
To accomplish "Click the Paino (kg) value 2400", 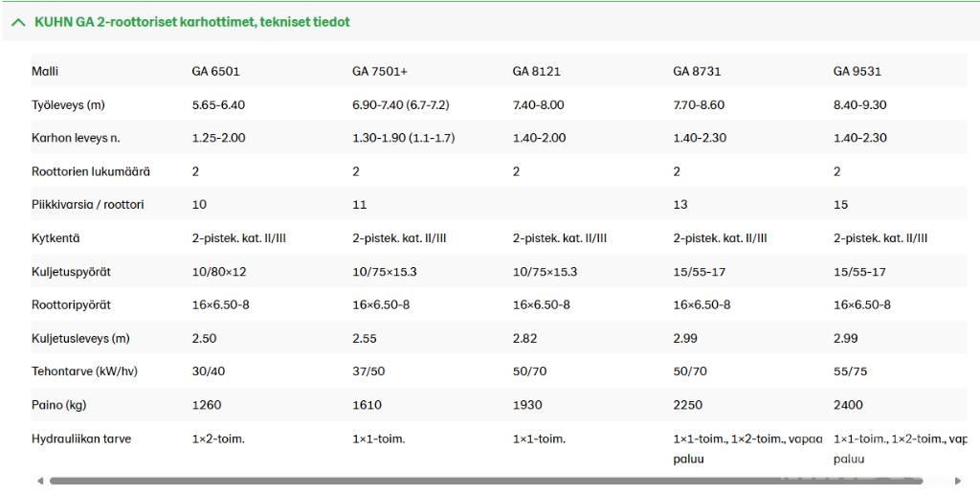I will click(848, 405).
